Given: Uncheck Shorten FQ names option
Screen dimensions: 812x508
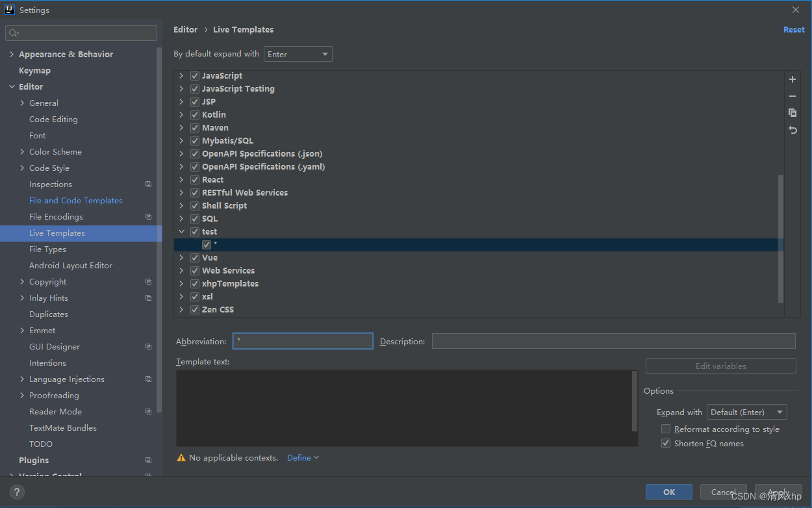Looking at the screenshot, I should (x=665, y=444).
